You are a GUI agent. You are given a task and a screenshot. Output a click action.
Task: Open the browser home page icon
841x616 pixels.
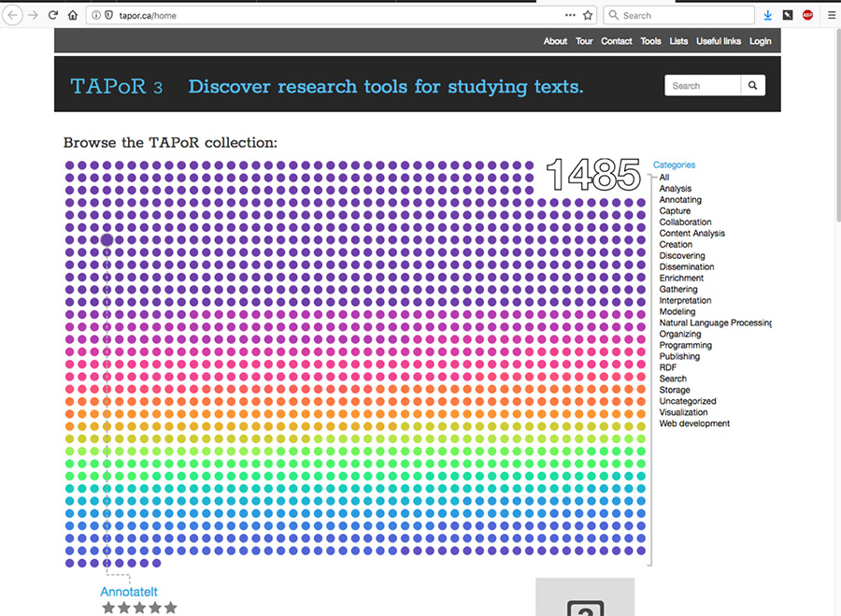(73, 15)
